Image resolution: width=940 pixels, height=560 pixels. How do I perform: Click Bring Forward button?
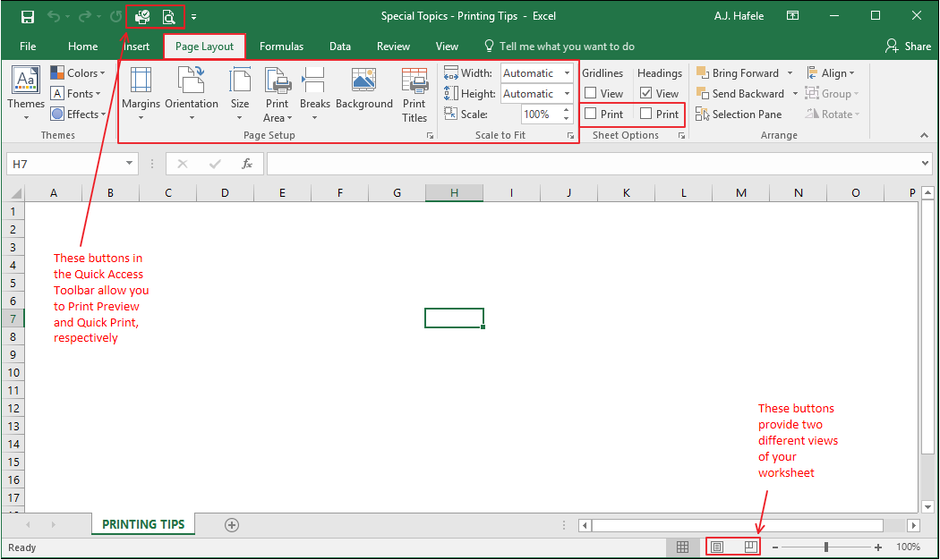point(738,73)
